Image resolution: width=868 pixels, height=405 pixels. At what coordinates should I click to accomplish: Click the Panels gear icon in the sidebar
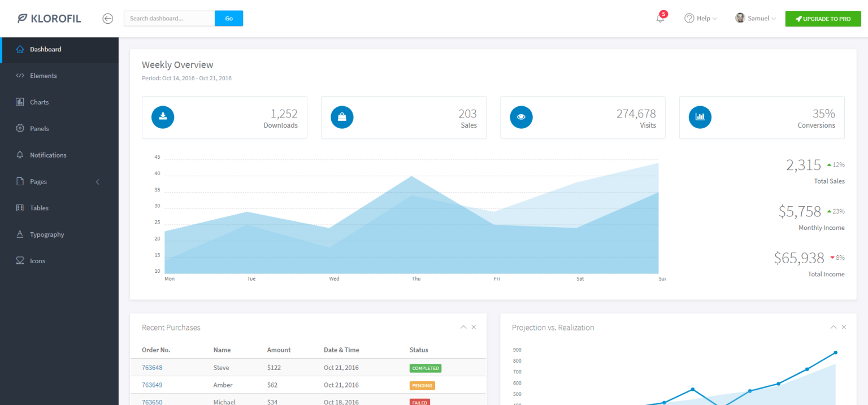(x=19, y=128)
